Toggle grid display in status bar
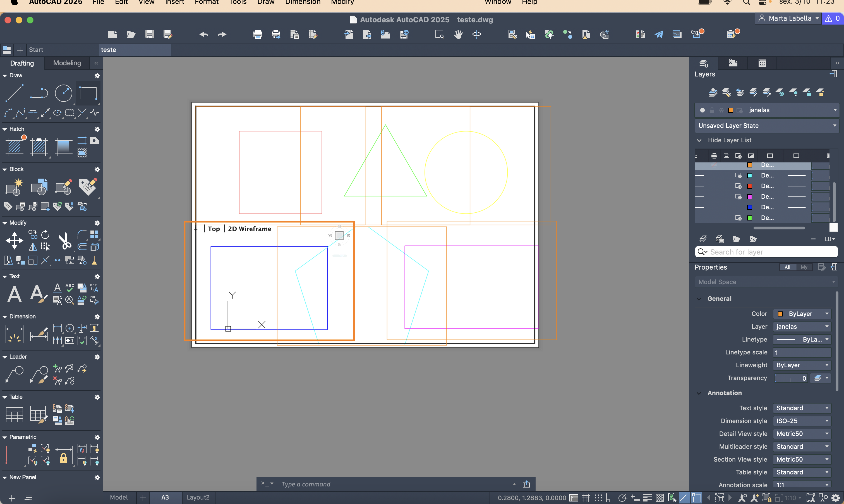 586,498
